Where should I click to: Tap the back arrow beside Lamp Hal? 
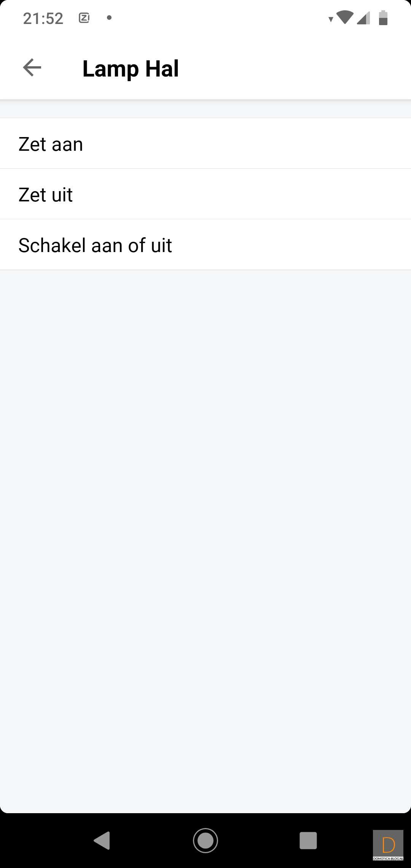pyautogui.click(x=32, y=68)
